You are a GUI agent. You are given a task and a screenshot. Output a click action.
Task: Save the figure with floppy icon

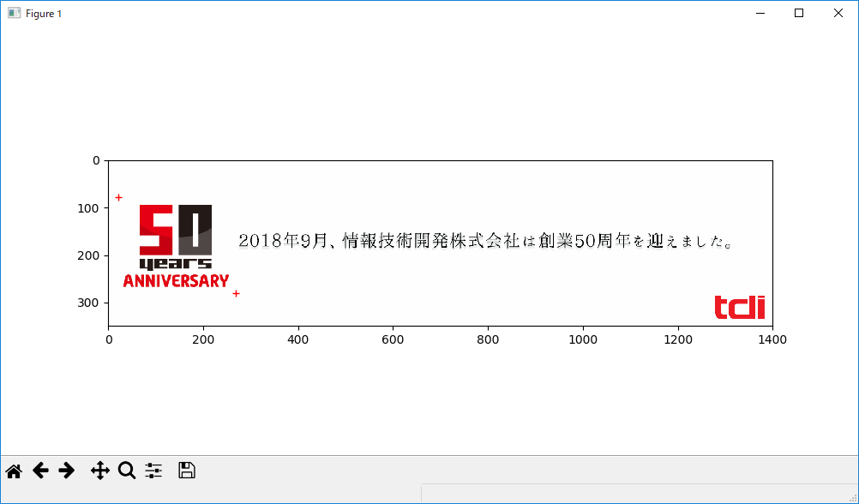point(187,471)
